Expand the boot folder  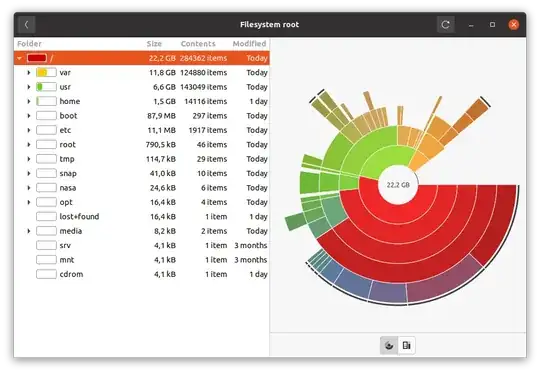click(x=29, y=116)
